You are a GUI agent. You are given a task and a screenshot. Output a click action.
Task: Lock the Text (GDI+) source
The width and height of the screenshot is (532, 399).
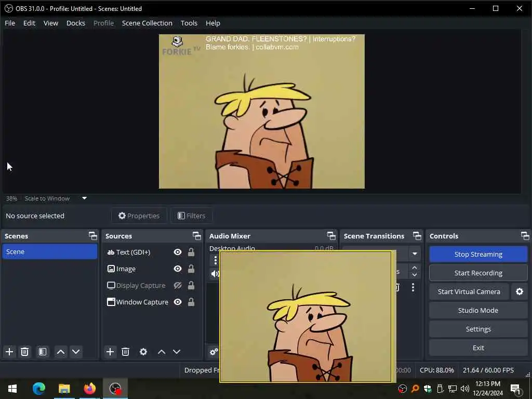(x=191, y=252)
